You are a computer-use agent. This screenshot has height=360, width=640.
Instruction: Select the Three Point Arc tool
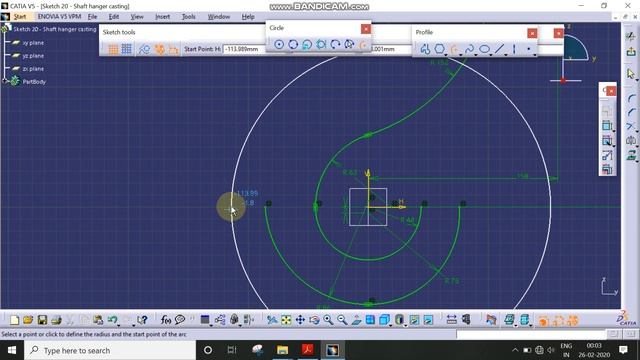pyautogui.click(x=335, y=44)
